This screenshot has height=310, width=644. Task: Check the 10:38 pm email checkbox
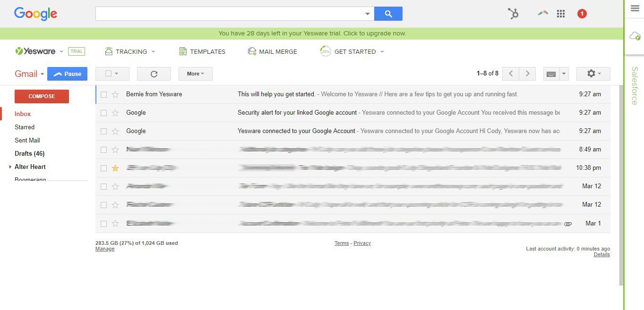coord(104,168)
